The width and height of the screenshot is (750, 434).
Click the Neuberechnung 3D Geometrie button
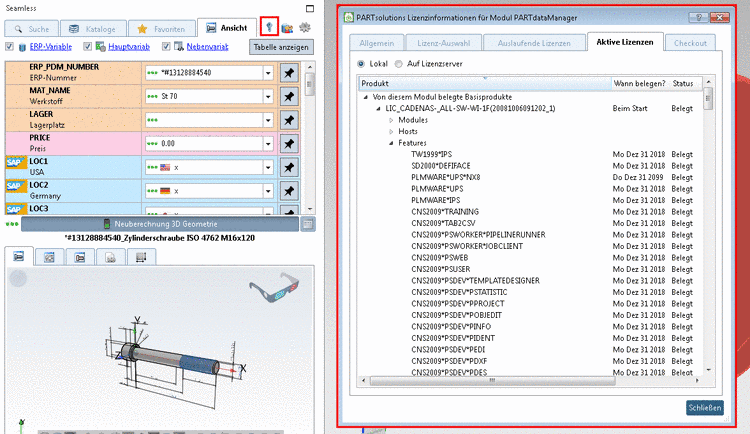coord(160,223)
